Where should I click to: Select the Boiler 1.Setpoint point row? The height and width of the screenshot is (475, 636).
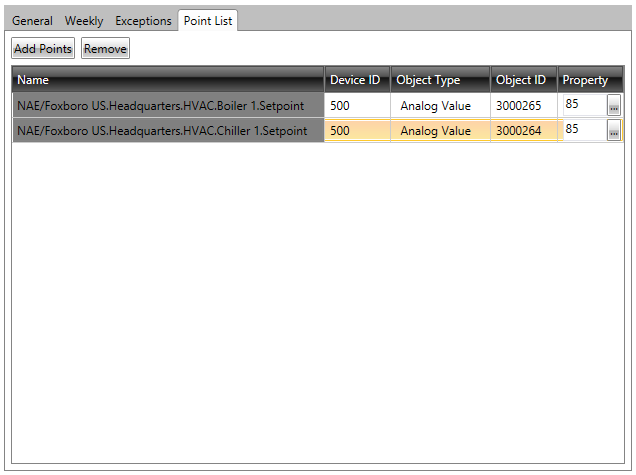pyautogui.click(x=168, y=105)
